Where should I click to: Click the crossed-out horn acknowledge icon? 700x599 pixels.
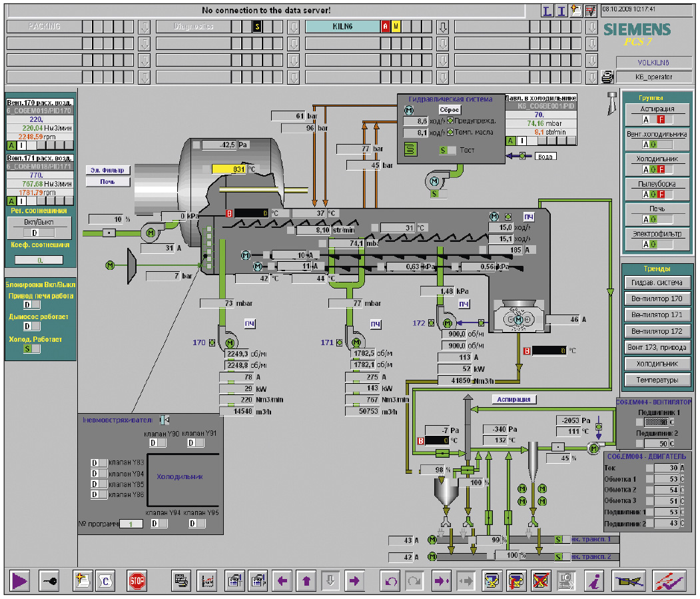click(x=629, y=580)
